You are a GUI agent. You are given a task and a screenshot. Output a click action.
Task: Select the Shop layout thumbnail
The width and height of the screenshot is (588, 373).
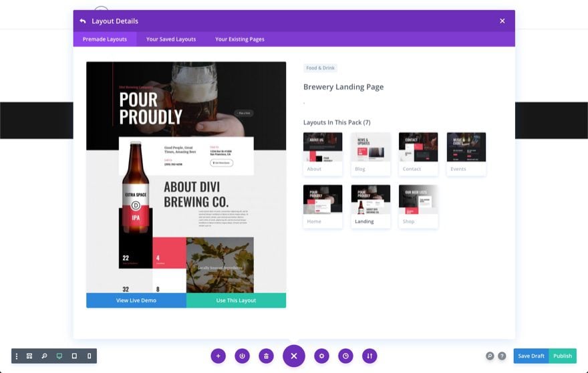(x=418, y=206)
